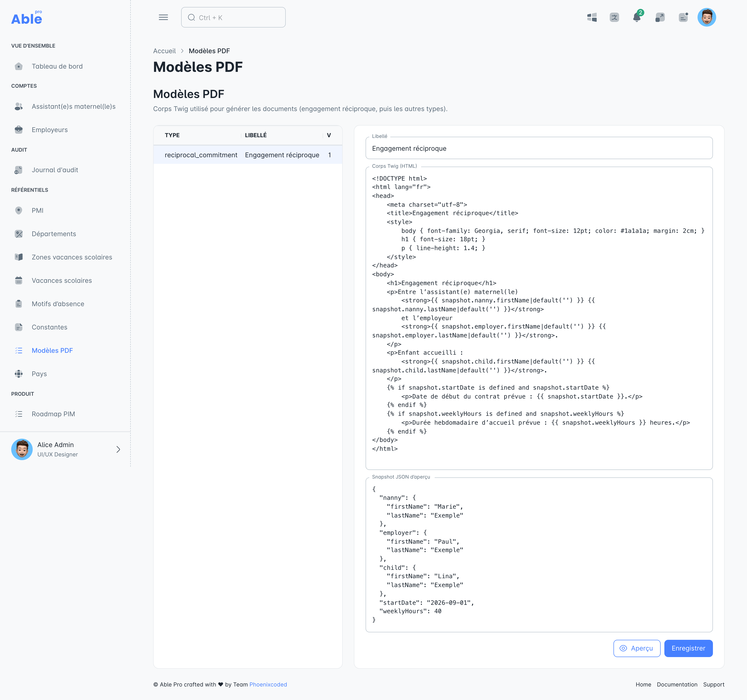
Task: Click the Enregistrer button
Action: pyautogui.click(x=688, y=648)
